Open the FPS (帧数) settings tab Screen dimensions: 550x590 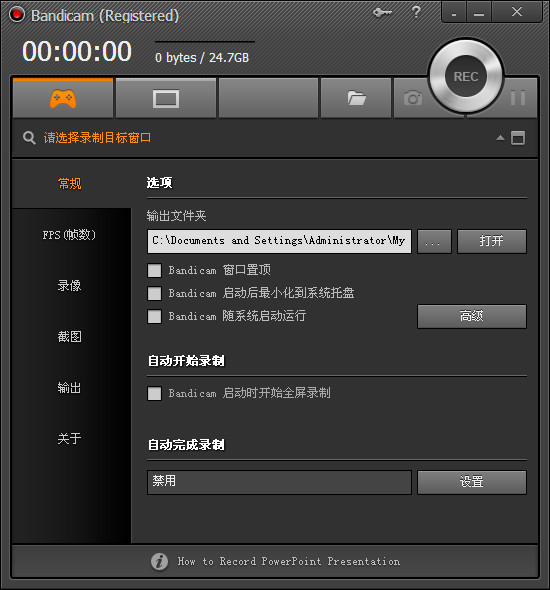pyautogui.click(x=69, y=235)
